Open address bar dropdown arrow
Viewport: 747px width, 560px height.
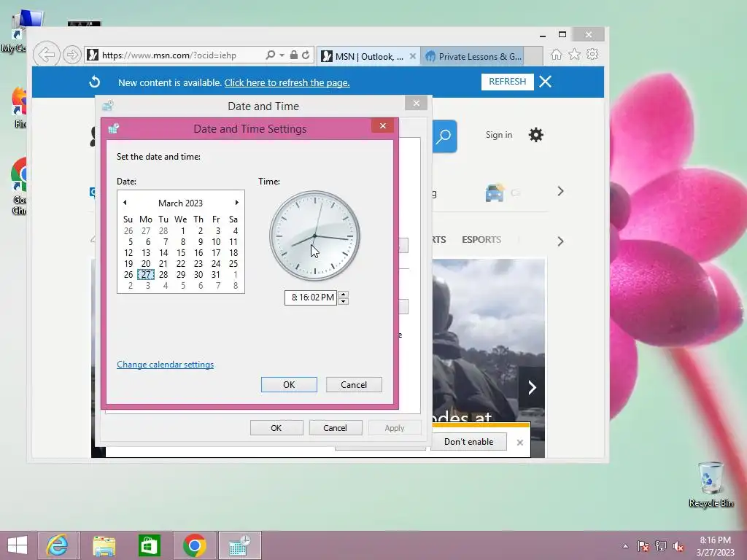(x=282, y=55)
